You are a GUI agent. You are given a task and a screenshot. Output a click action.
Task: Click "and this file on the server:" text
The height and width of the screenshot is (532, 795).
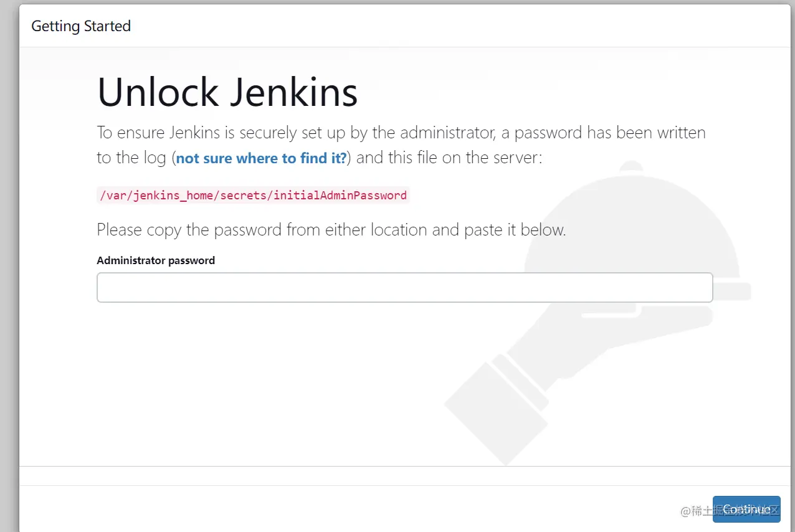[449, 158]
